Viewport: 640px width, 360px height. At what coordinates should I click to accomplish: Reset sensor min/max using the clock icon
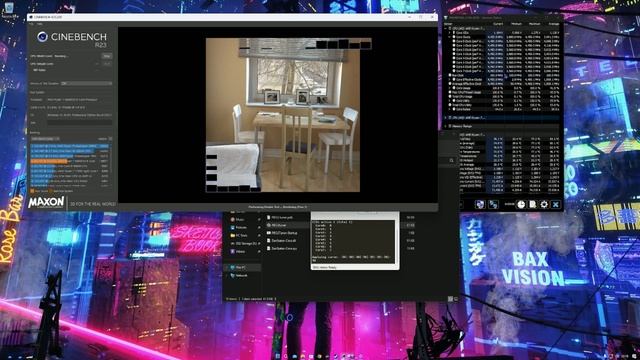[521, 204]
